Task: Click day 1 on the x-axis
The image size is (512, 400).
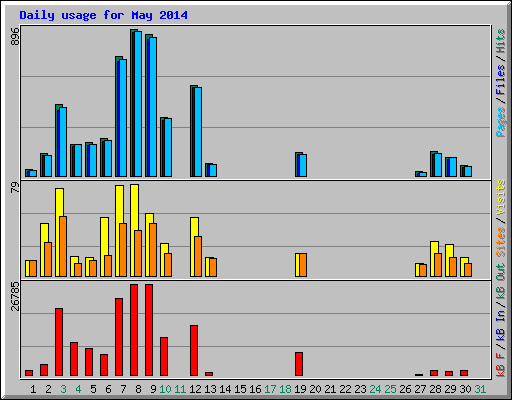Action: click(x=33, y=389)
